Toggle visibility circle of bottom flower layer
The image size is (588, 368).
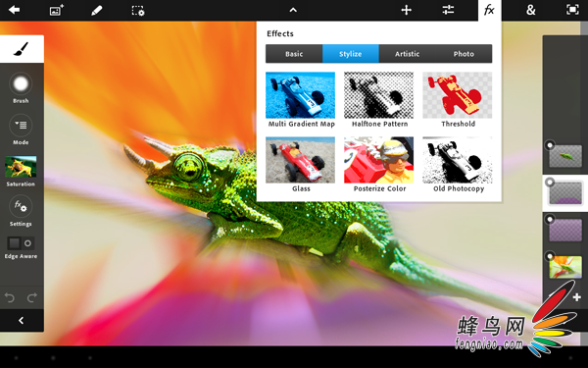pyautogui.click(x=550, y=256)
